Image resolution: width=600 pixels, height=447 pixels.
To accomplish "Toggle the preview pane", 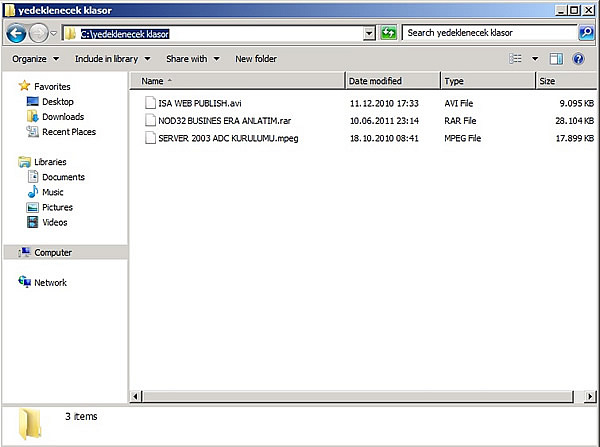I will pyautogui.click(x=556, y=59).
